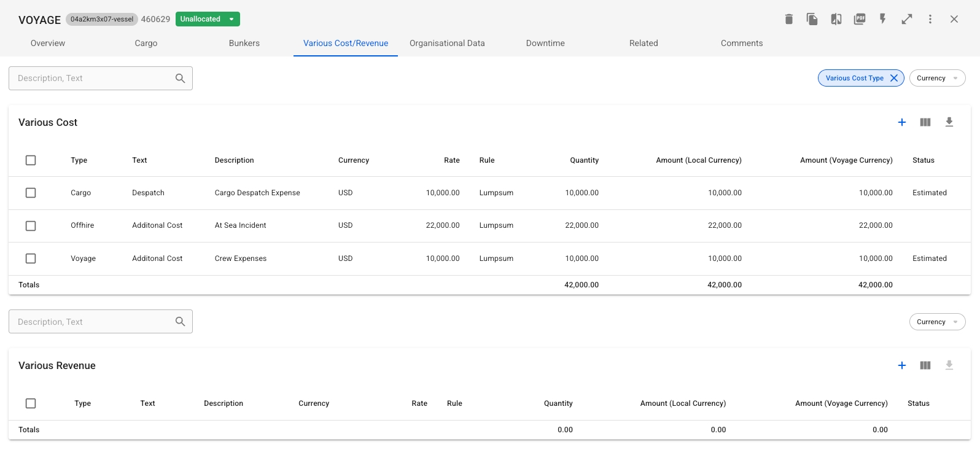The height and width of the screenshot is (474, 980).
Task: Click the lightning bolt action icon
Action: [883, 19]
